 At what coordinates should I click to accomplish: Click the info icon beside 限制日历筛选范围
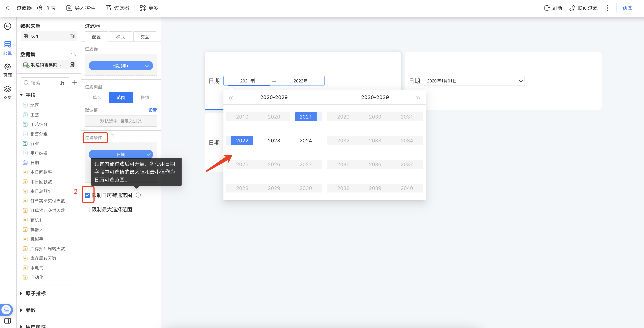pos(138,195)
